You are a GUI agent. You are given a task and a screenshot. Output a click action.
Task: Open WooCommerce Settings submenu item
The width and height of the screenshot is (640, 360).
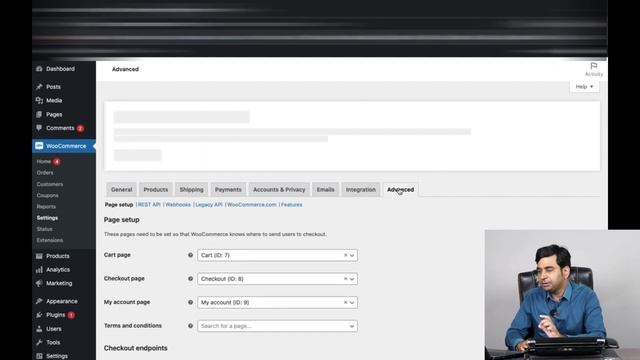tap(47, 218)
